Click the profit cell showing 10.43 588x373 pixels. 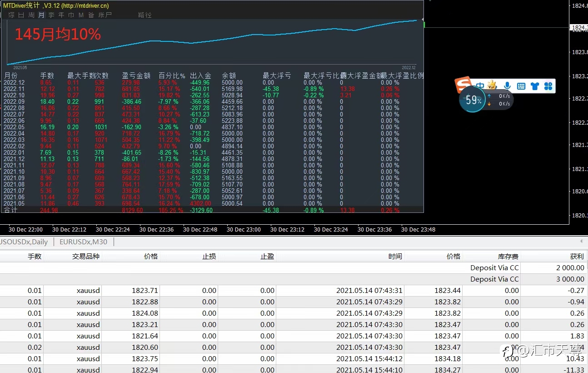pos(576,359)
